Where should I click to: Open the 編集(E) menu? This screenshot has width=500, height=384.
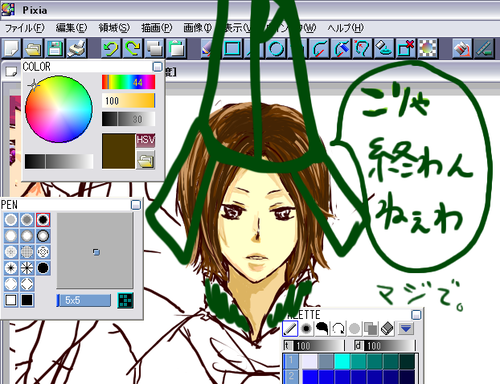[71, 28]
